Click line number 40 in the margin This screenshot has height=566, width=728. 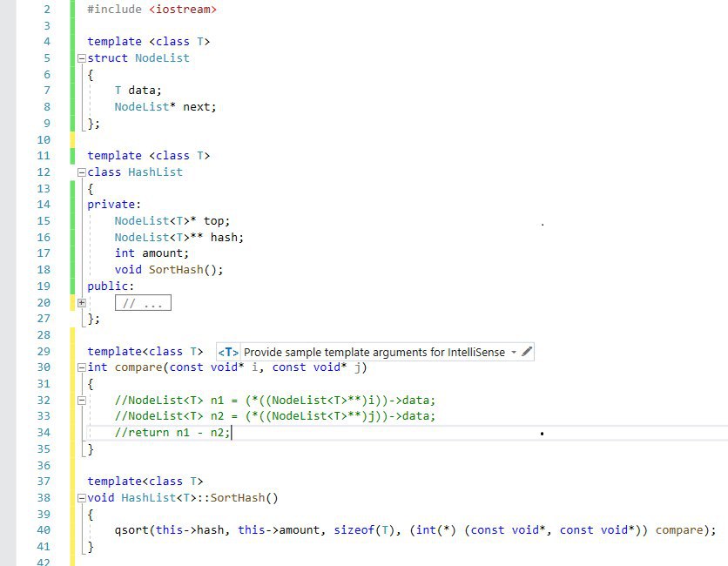44,530
